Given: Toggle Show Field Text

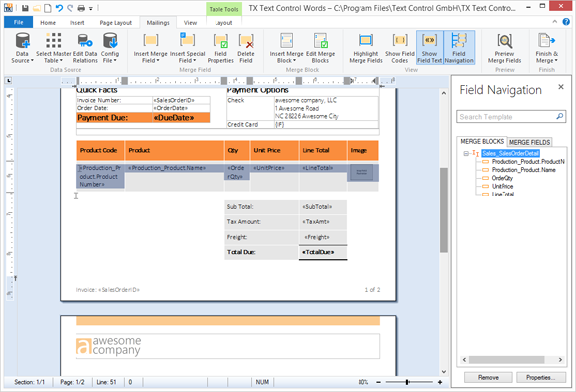Looking at the screenshot, I should coord(429,48).
